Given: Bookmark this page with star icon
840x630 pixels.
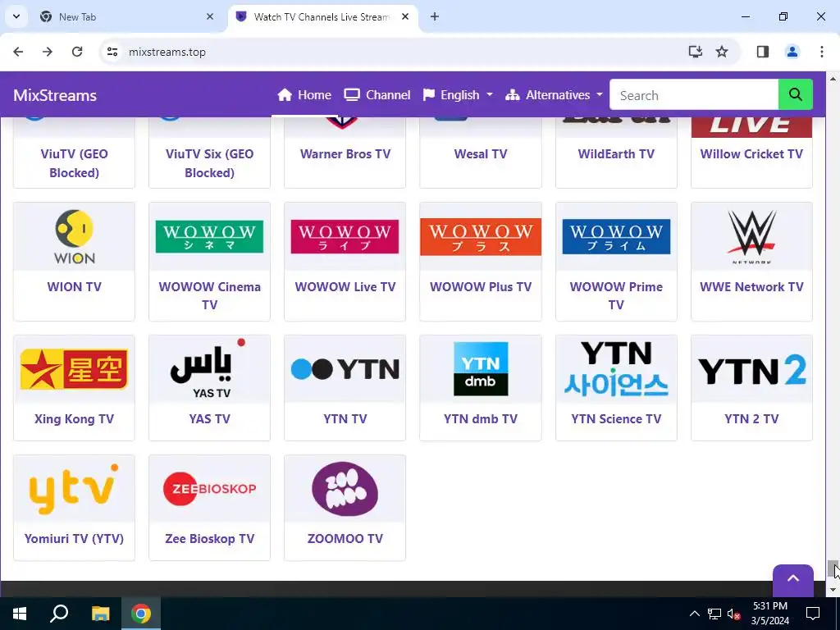Looking at the screenshot, I should click(722, 52).
